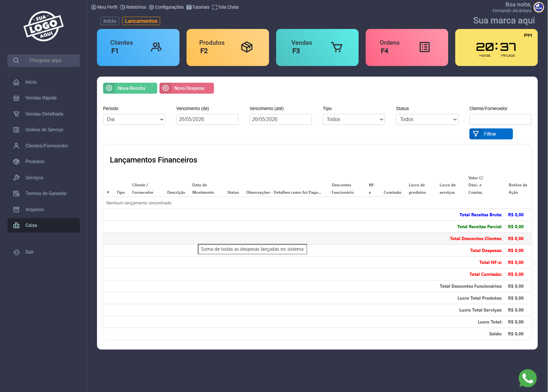The image size is (548, 392).
Task: Click the cart icon on the Vendas card
Action: point(337,47)
